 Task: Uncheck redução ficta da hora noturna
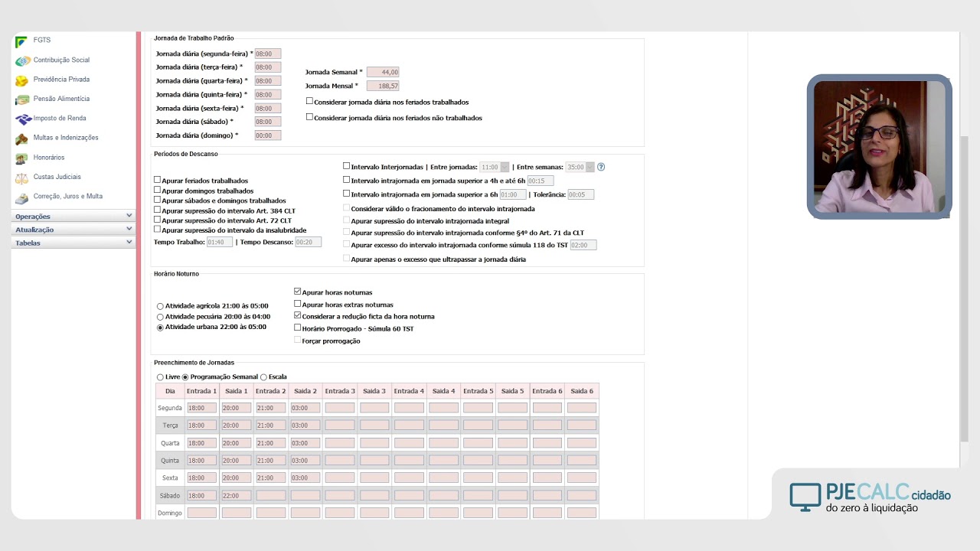(x=297, y=315)
